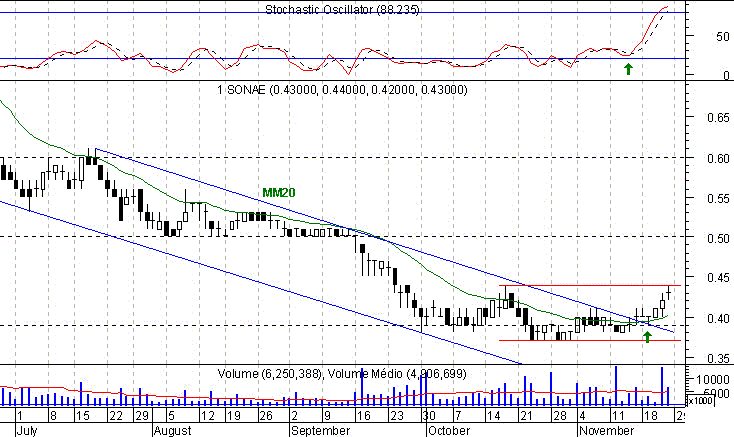Select the November month label
The width and height of the screenshot is (734, 437).
[x=607, y=430]
